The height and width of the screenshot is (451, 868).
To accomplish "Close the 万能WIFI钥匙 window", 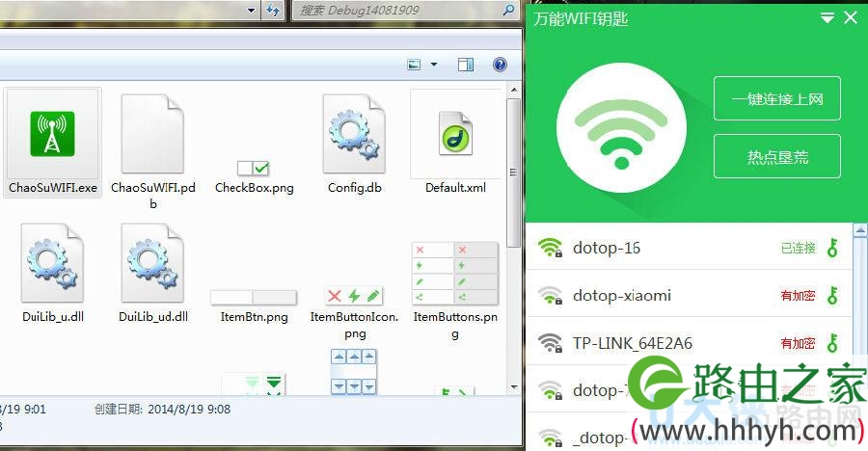I will [x=851, y=18].
